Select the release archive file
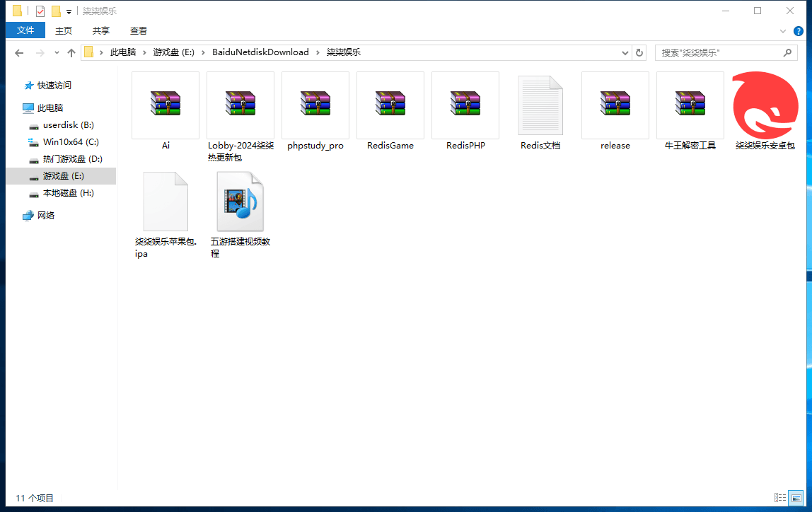This screenshot has width=812, height=512. [615, 105]
